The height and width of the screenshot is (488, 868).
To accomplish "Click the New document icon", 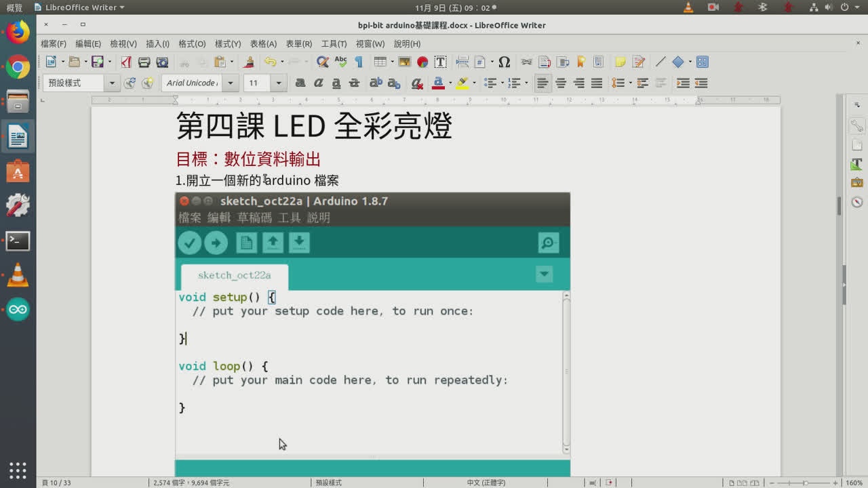I will (x=51, y=62).
